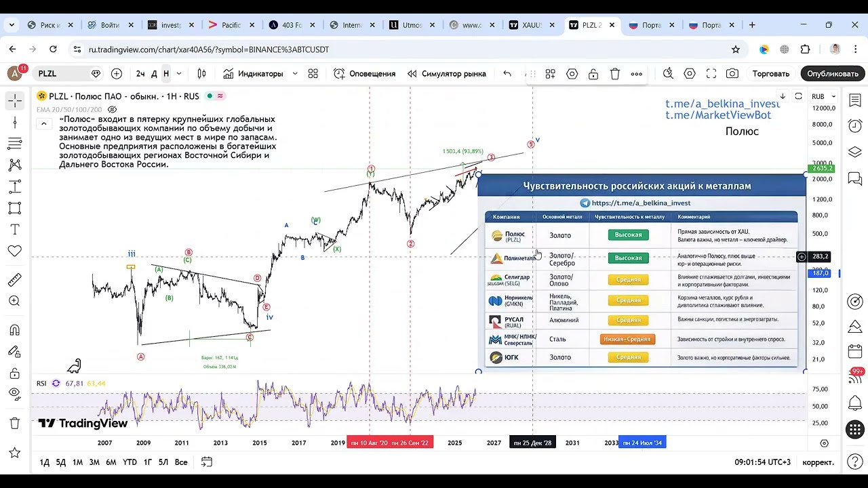Open the products grid menu
Image resolution: width=868 pixels, height=488 pixels.
coord(855,429)
